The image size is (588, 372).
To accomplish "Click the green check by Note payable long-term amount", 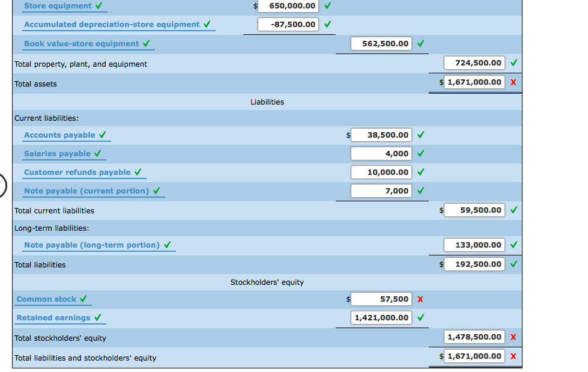I will (x=514, y=245).
